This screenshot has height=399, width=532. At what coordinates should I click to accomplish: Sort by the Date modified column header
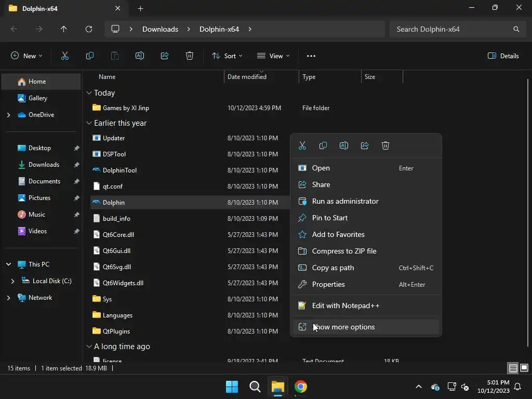(x=247, y=77)
